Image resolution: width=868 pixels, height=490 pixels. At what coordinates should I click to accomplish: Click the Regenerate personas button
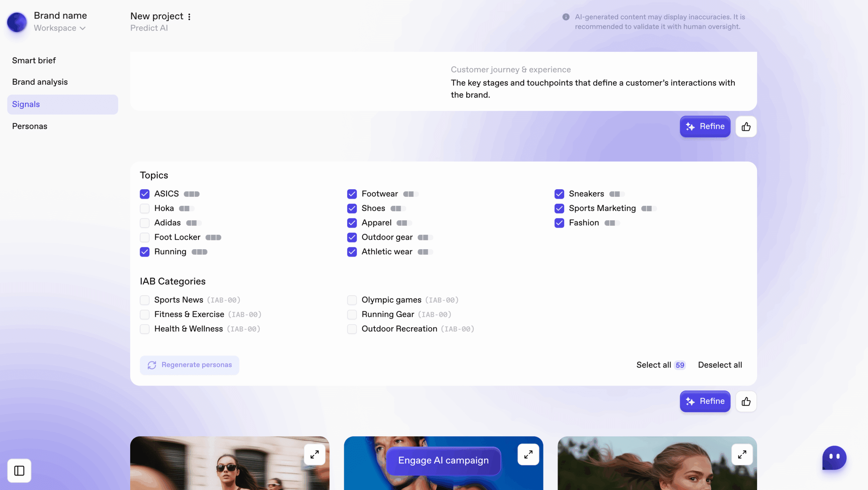tap(190, 365)
